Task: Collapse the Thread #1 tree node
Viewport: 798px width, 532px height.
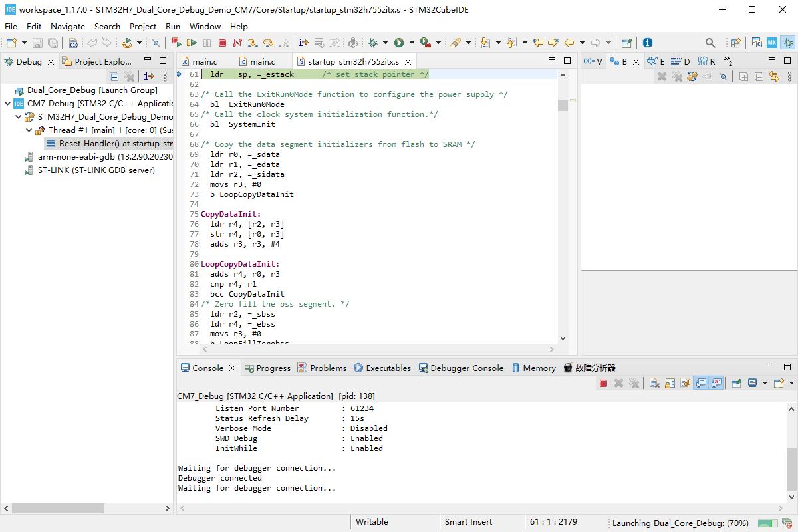Action: pyautogui.click(x=29, y=130)
